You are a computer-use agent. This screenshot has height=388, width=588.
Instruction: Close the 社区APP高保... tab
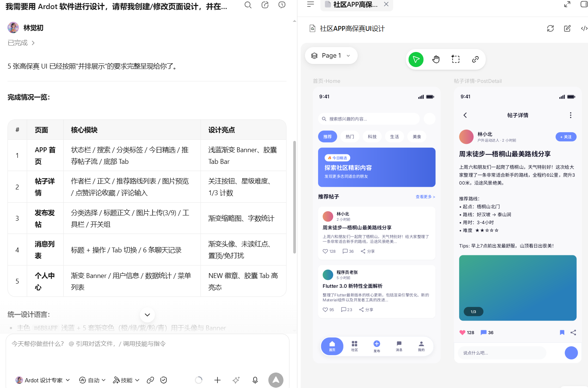coord(386,4)
